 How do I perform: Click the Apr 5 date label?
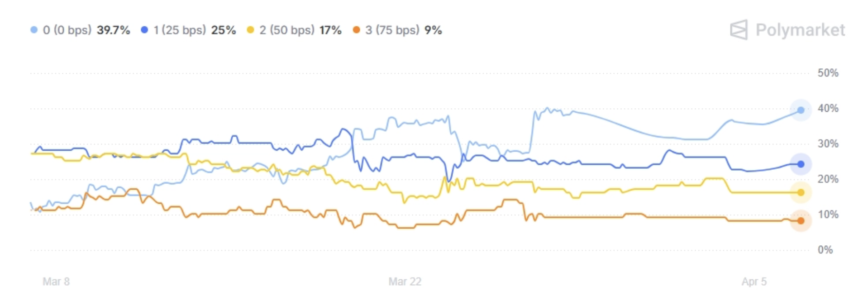[754, 282]
